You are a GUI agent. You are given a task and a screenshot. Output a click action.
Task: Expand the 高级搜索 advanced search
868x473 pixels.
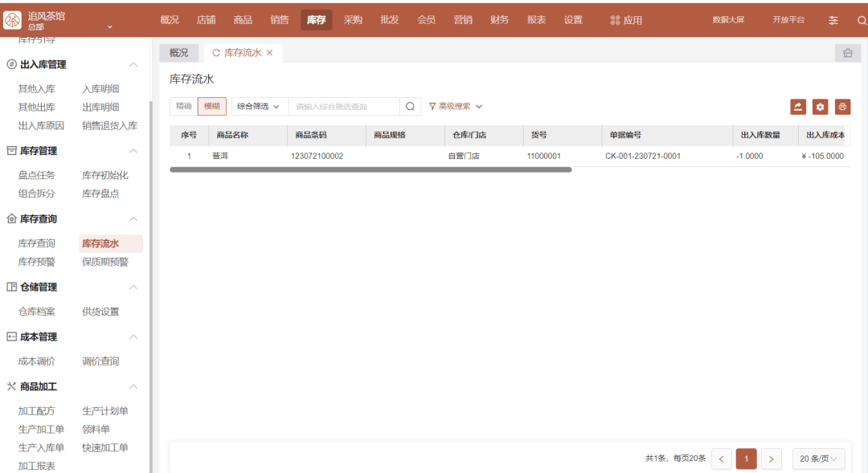456,106
